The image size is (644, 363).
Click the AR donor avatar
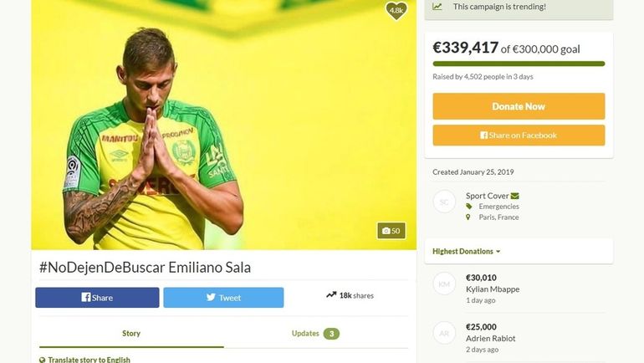pos(444,333)
